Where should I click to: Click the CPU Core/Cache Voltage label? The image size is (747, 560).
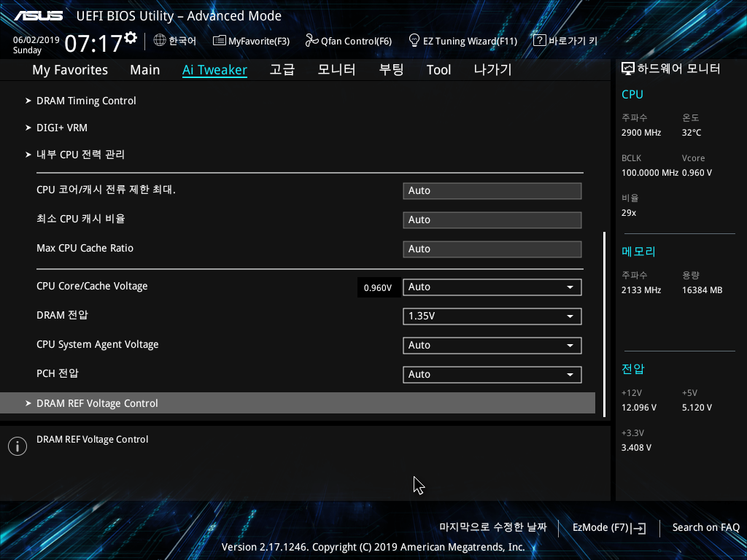pyautogui.click(x=92, y=286)
